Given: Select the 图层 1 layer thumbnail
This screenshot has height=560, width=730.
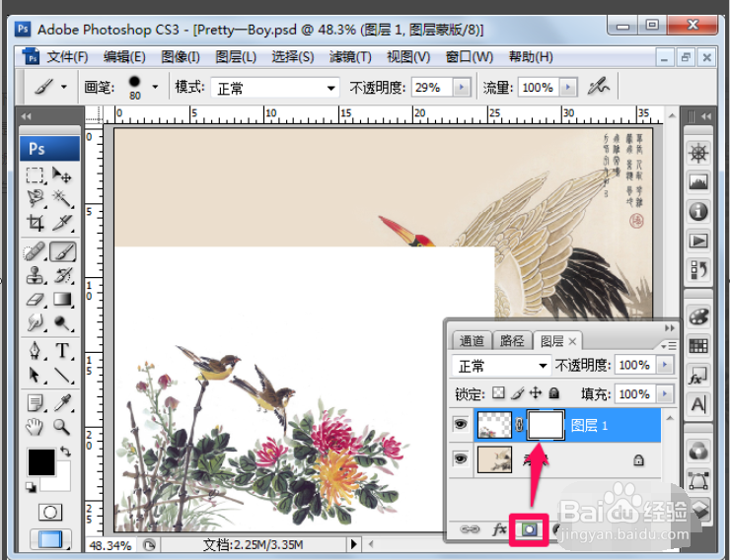Looking at the screenshot, I should point(494,425).
